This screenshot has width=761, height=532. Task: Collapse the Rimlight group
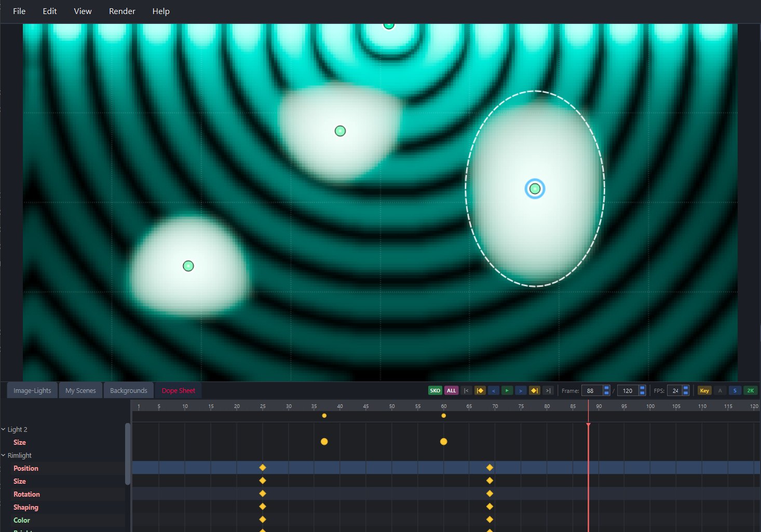click(3, 455)
